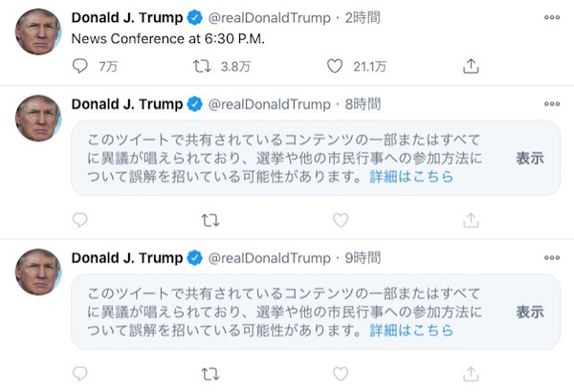Reply to the 9時間 flagged tweet

[80, 374]
